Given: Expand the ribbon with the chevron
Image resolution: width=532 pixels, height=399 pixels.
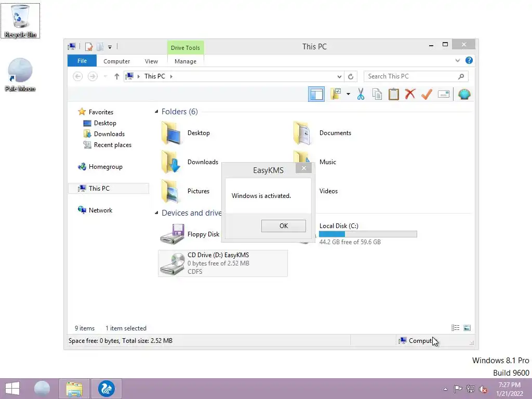Looking at the screenshot, I should (x=457, y=60).
